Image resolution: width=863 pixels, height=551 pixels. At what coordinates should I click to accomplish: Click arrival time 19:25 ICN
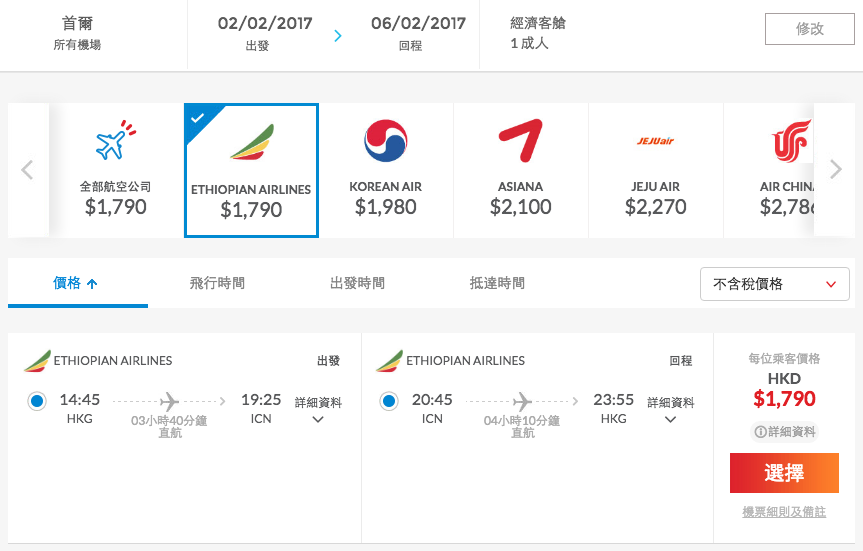[x=261, y=408]
